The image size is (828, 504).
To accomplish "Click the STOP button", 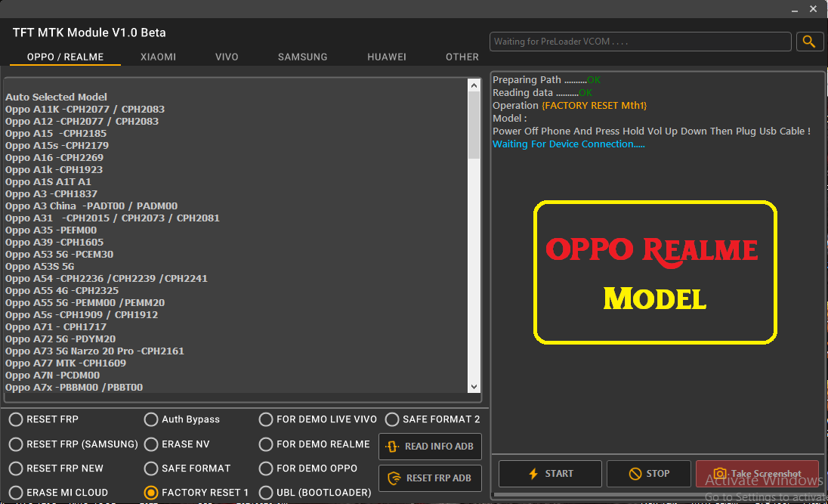I will pos(649,473).
